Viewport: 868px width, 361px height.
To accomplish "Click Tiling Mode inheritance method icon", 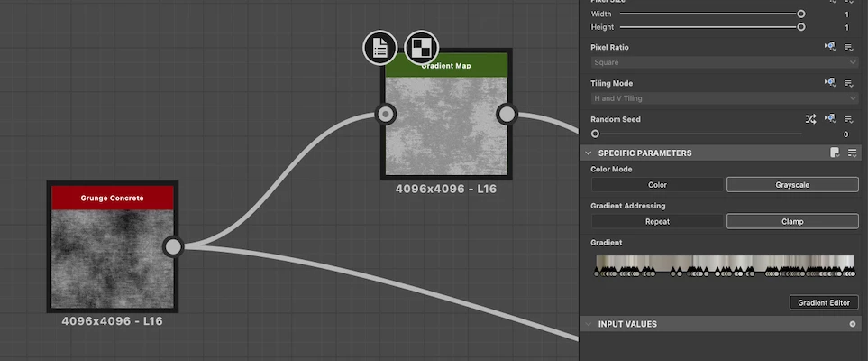I will (x=830, y=83).
